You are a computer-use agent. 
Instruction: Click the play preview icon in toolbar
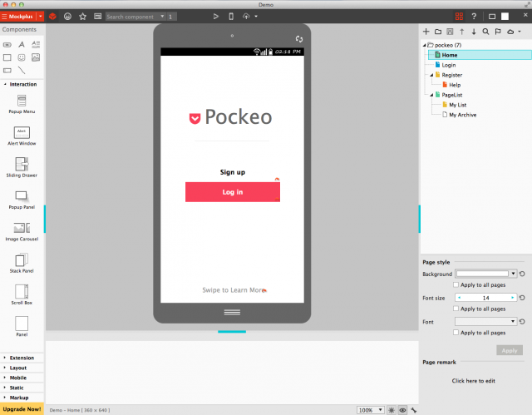(x=216, y=16)
